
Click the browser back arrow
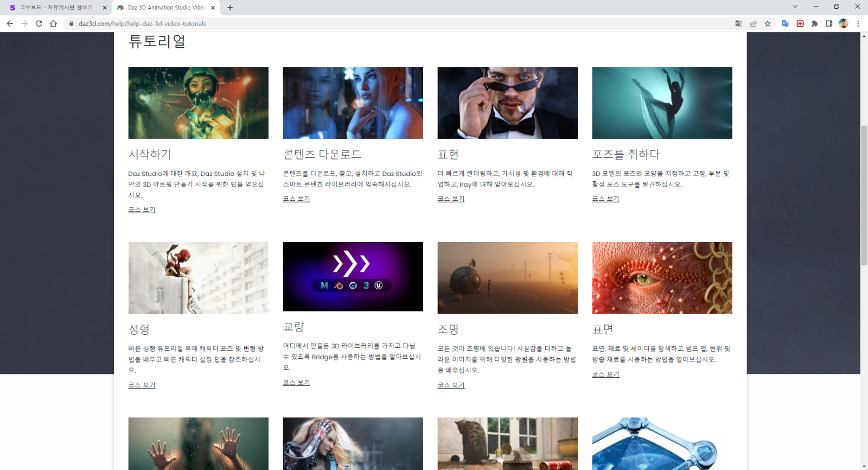10,23
